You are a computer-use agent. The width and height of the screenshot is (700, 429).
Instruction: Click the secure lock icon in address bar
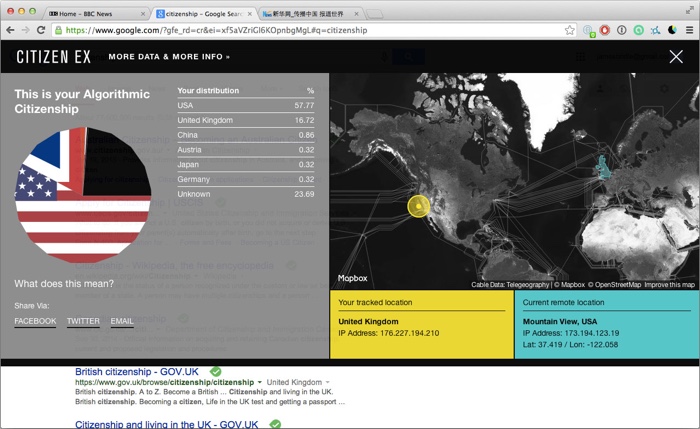click(x=58, y=30)
